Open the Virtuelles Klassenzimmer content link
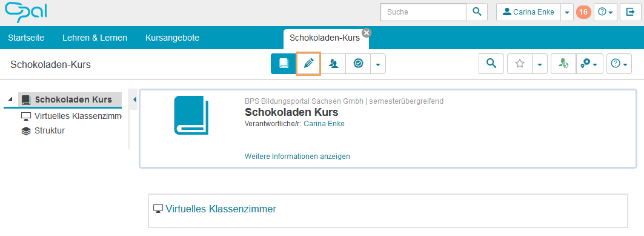Screen dimensions: 644x236 click(x=221, y=209)
